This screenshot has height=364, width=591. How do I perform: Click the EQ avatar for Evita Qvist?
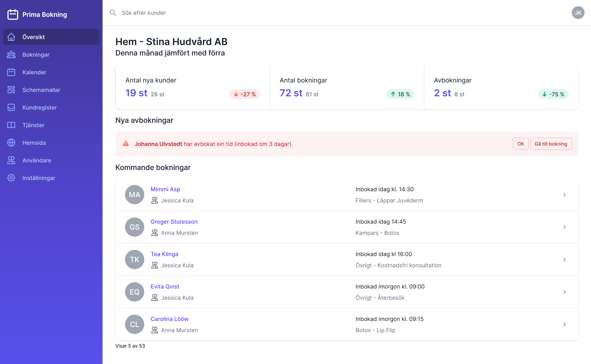[x=135, y=292]
